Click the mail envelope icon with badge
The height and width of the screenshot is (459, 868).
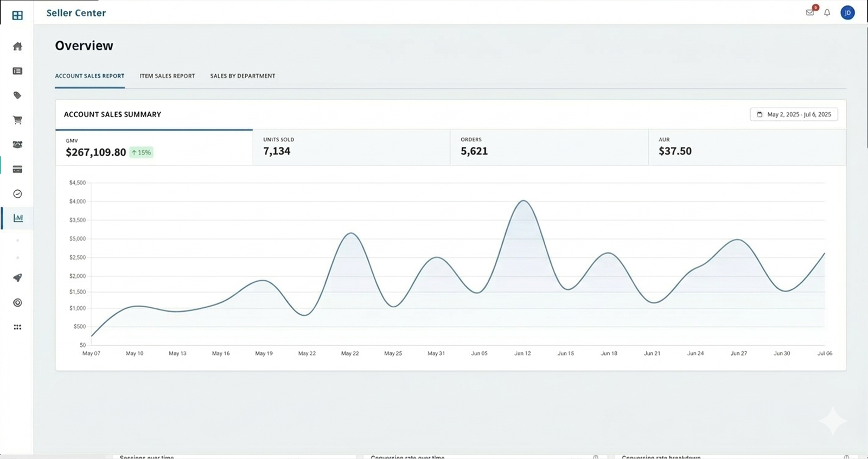click(x=810, y=12)
